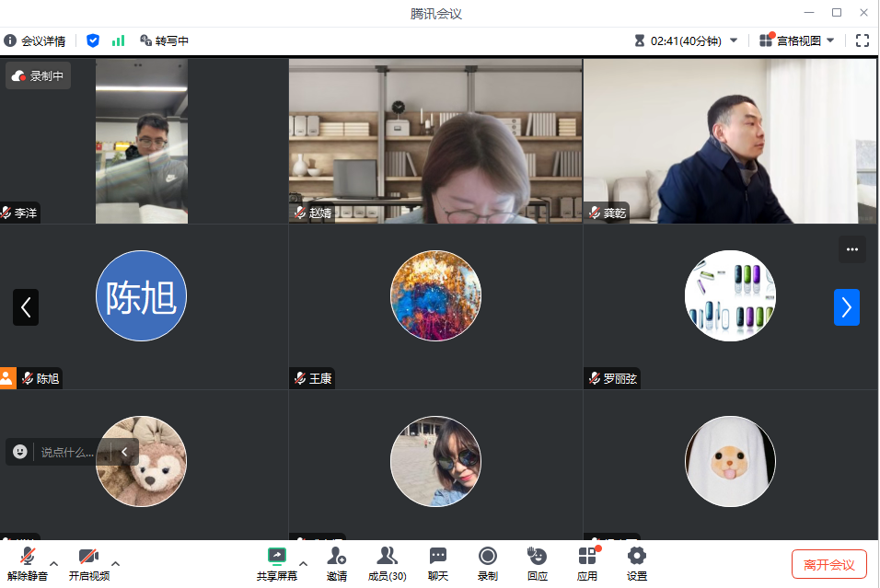This screenshot has width=880, height=588.
Task: Click the blue shield security icon
Action: tap(93, 40)
